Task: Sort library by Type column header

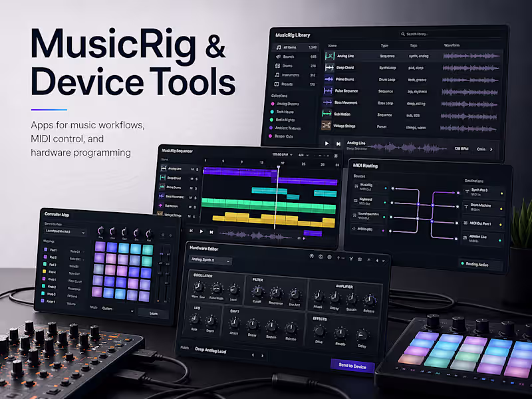Action: [384, 45]
